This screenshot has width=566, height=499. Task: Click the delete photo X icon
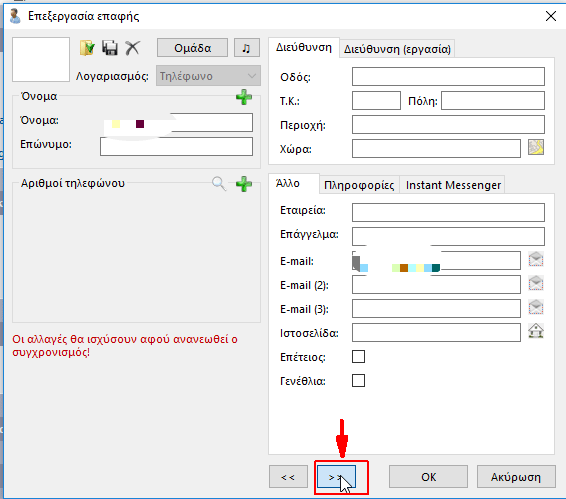coord(132,48)
